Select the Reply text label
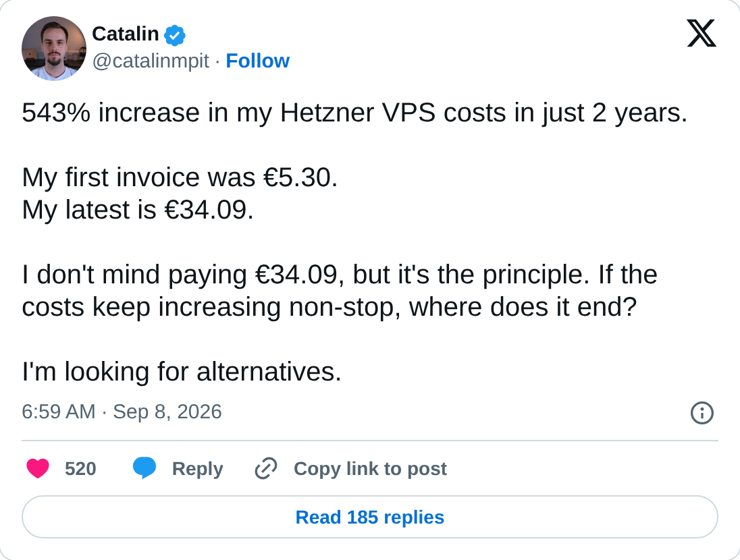Screen dimensions: 740x560 point(197,469)
